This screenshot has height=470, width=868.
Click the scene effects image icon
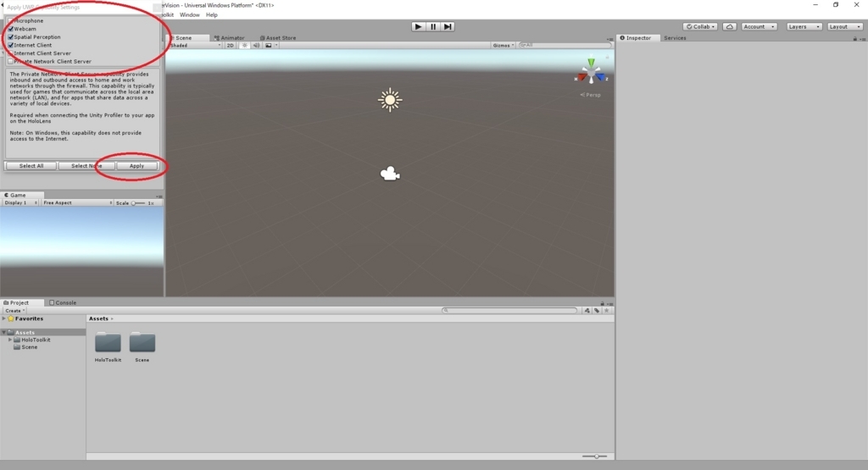pos(269,46)
